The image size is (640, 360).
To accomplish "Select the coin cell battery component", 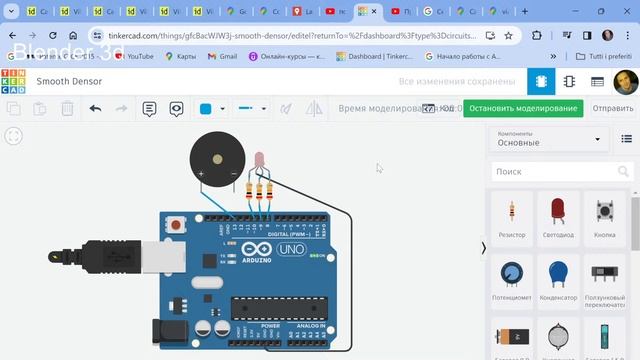I will coord(558,339).
